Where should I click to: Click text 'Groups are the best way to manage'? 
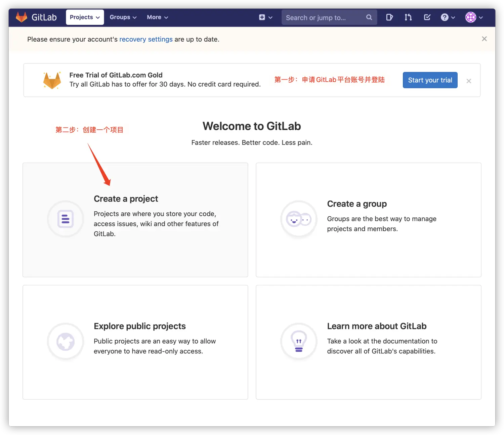pyautogui.click(x=382, y=219)
